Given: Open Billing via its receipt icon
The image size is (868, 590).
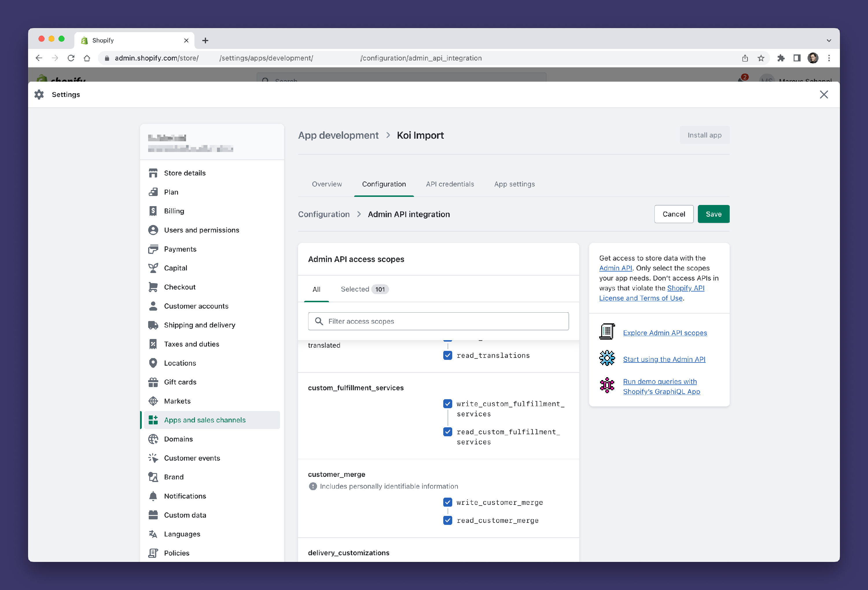Looking at the screenshot, I should pyautogui.click(x=153, y=211).
